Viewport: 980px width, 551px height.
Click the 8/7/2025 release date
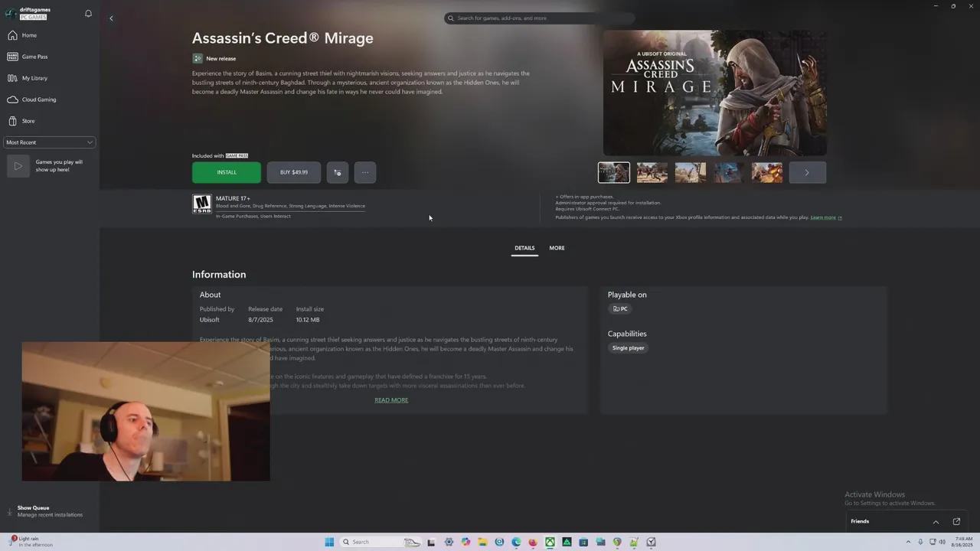(x=260, y=320)
